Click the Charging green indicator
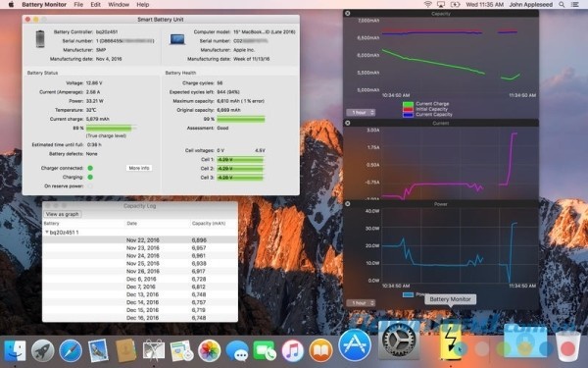588x368 pixels. coord(90,177)
